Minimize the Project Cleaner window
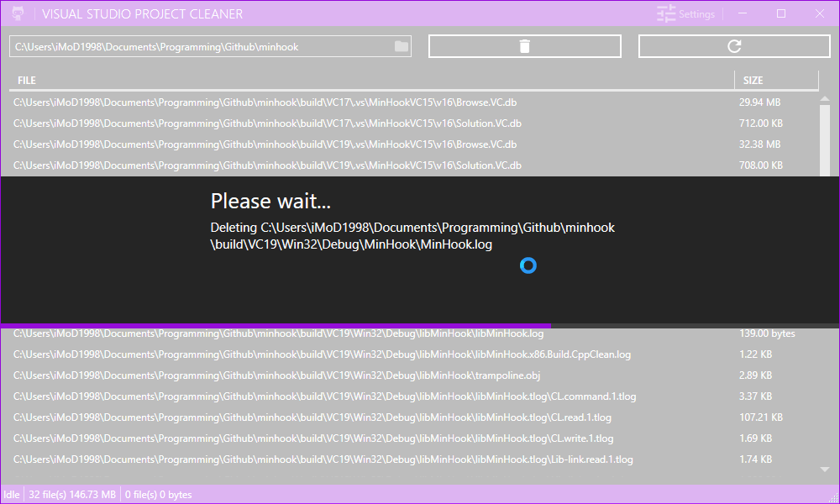The image size is (840, 504). click(x=743, y=13)
